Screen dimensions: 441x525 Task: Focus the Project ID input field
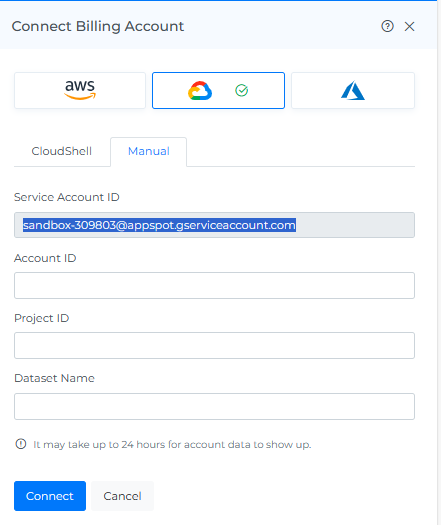tap(214, 345)
